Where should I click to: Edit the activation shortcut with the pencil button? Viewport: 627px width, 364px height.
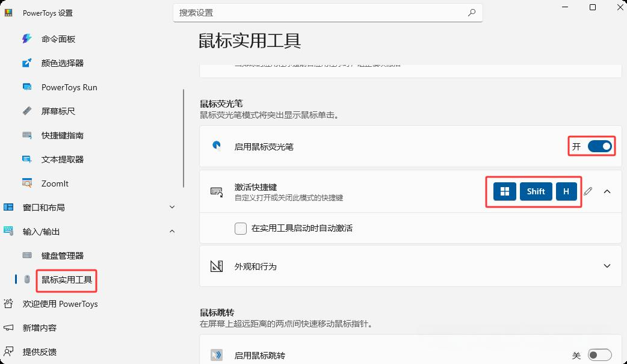(x=588, y=191)
